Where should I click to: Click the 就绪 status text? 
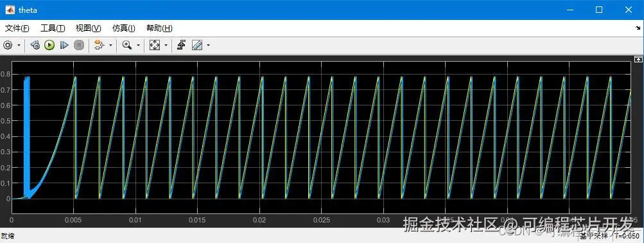tap(8, 236)
